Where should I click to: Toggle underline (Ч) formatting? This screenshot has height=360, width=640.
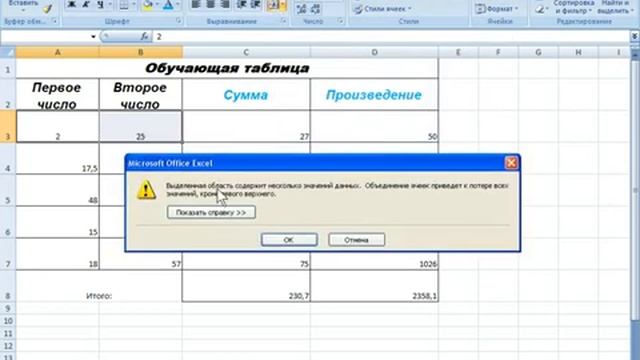[x=100, y=4]
